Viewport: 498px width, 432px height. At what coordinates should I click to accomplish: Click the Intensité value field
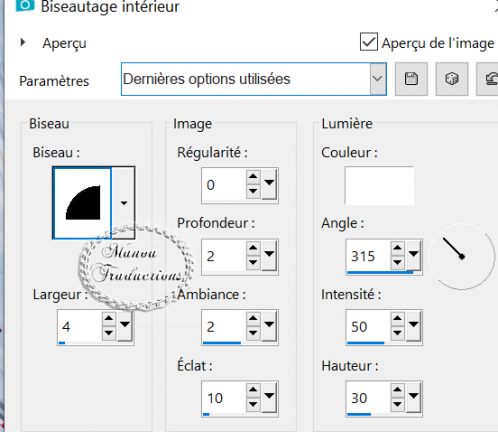[x=368, y=327]
